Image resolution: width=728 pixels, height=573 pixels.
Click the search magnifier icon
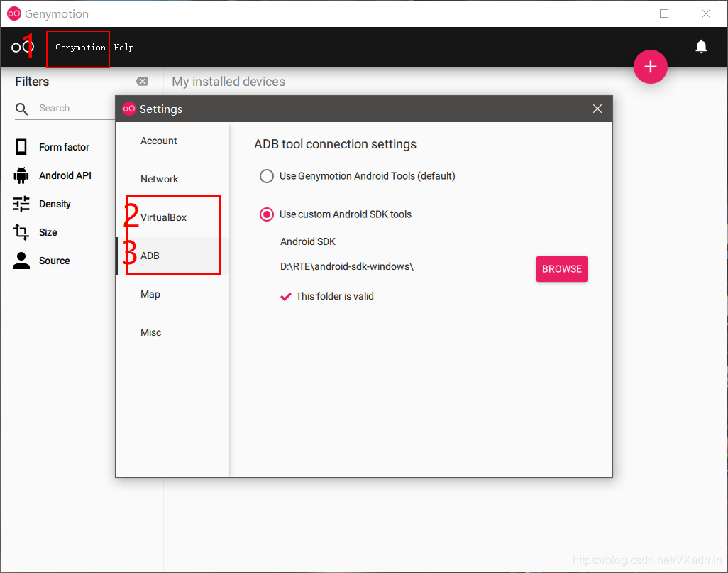coord(21,109)
